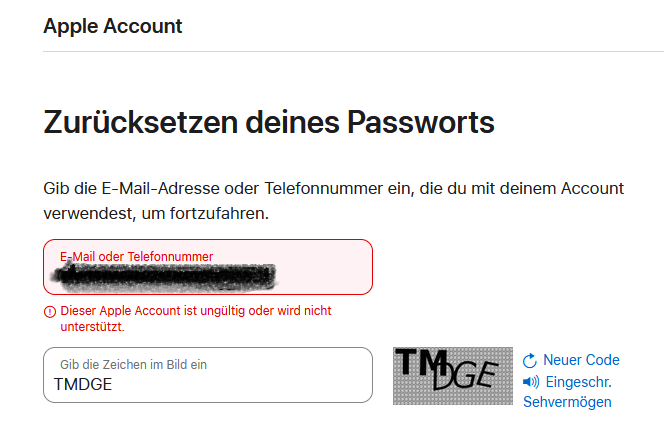Go to the "Apple Account" header title

click(x=113, y=26)
